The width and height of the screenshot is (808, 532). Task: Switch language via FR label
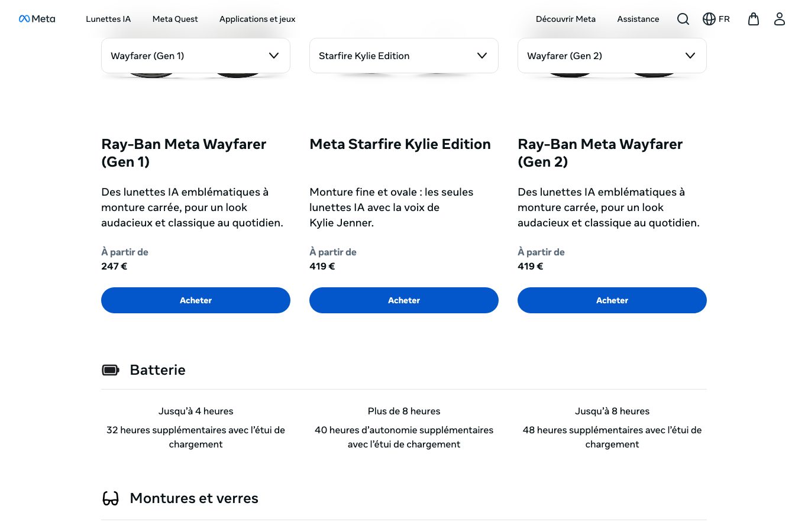point(724,19)
